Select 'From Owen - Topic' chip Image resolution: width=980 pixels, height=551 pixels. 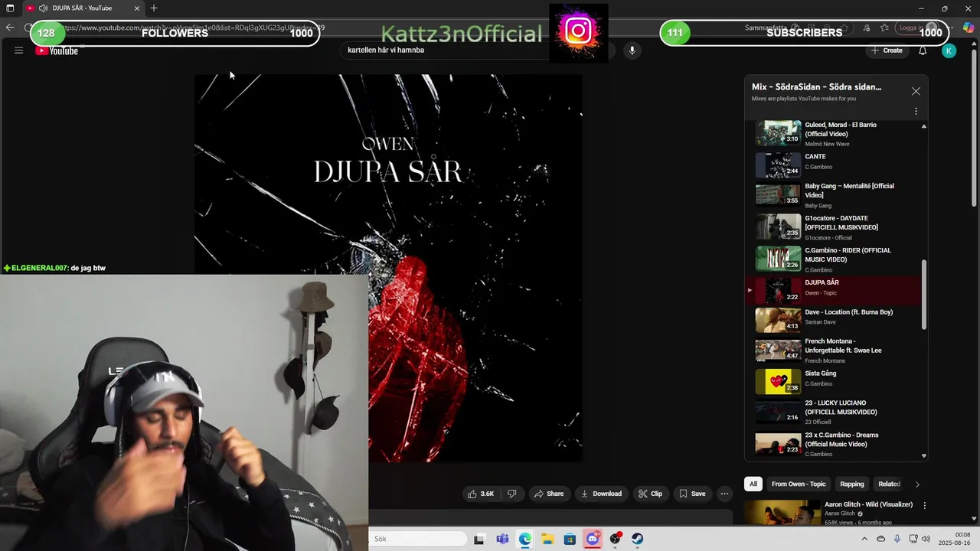(799, 484)
